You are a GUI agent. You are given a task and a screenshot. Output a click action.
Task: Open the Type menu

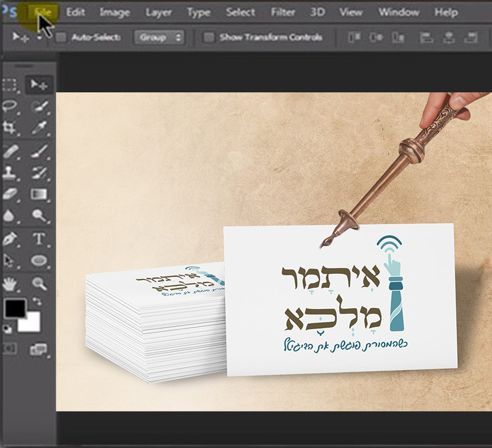tap(199, 13)
